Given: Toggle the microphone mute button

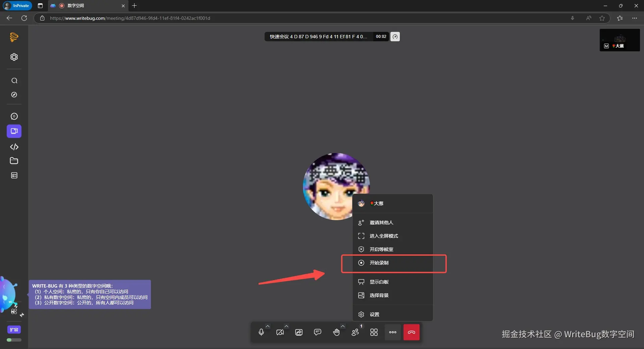Looking at the screenshot, I should click(261, 332).
